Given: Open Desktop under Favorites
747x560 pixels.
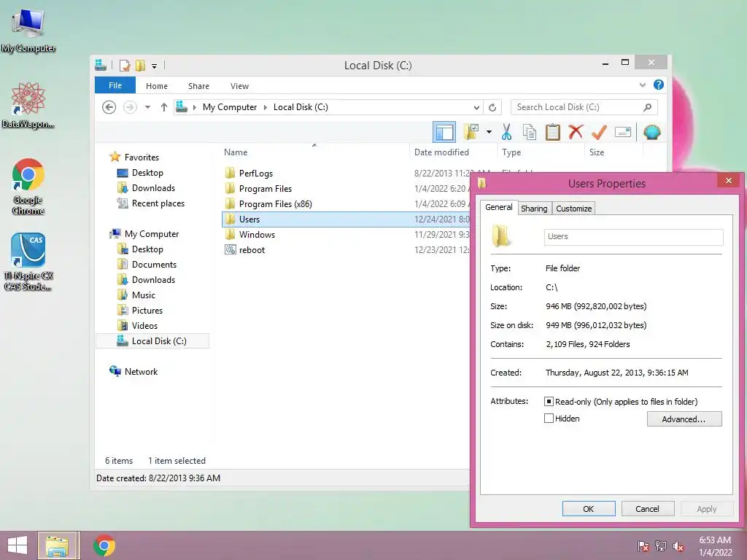Looking at the screenshot, I should click(x=147, y=173).
